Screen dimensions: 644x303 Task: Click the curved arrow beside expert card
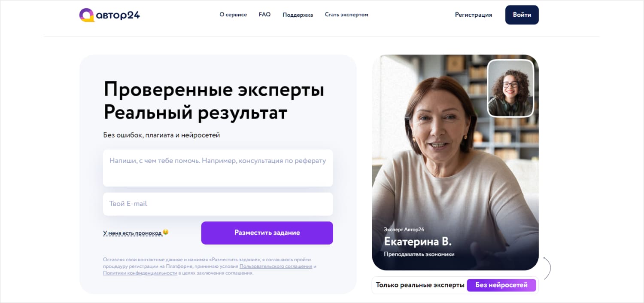(547, 268)
